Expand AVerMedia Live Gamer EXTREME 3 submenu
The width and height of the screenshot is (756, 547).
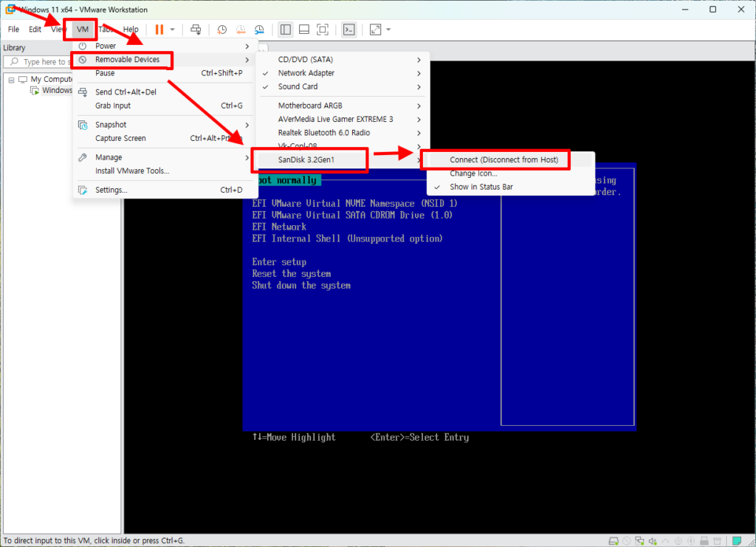pyautogui.click(x=343, y=119)
